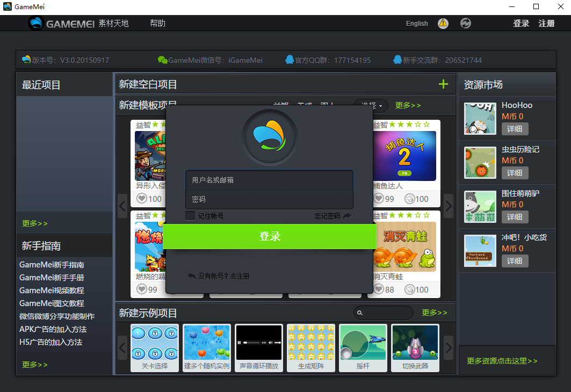
Task: Open H5广告的加入方法 guide
Action: (50, 342)
